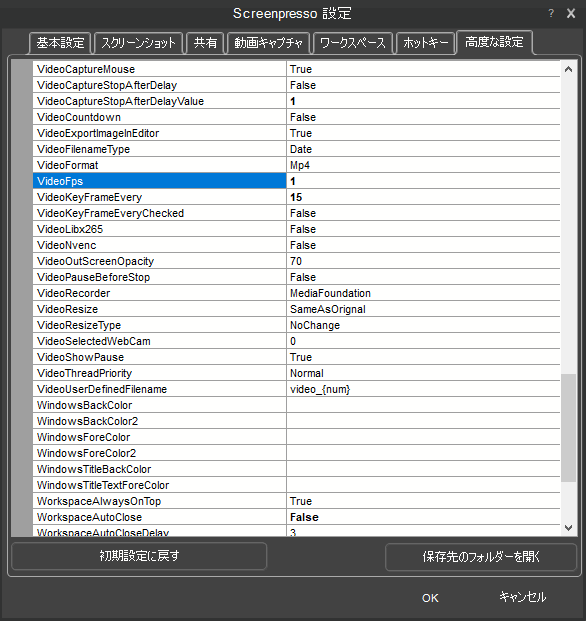Open the help question mark icon
The height and width of the screenshot is (621, 586).
point(551,13)
